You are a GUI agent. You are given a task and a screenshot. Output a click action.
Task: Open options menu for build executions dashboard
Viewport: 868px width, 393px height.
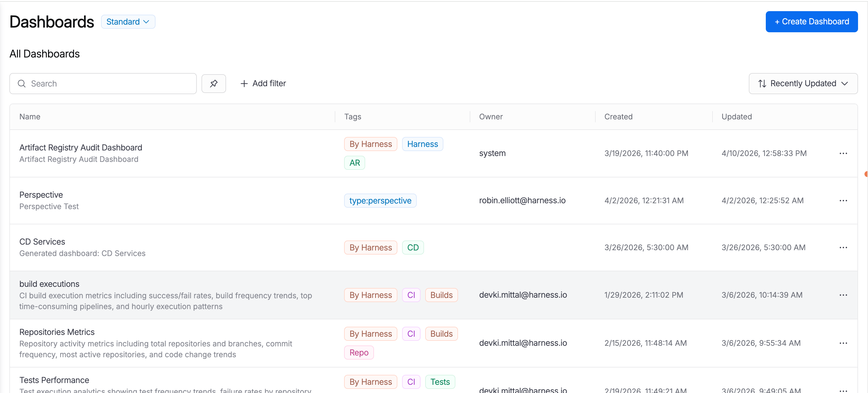843,294
